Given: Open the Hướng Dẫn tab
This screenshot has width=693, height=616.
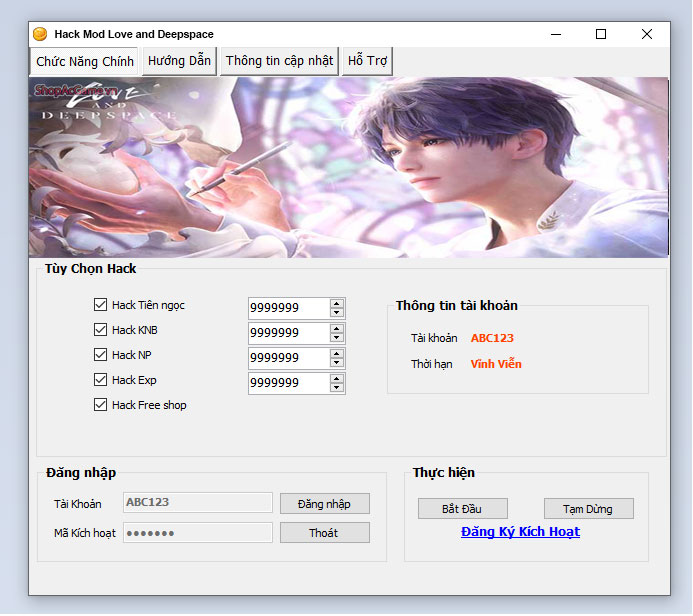Looking at the screenshot, I should click(179, 61).
